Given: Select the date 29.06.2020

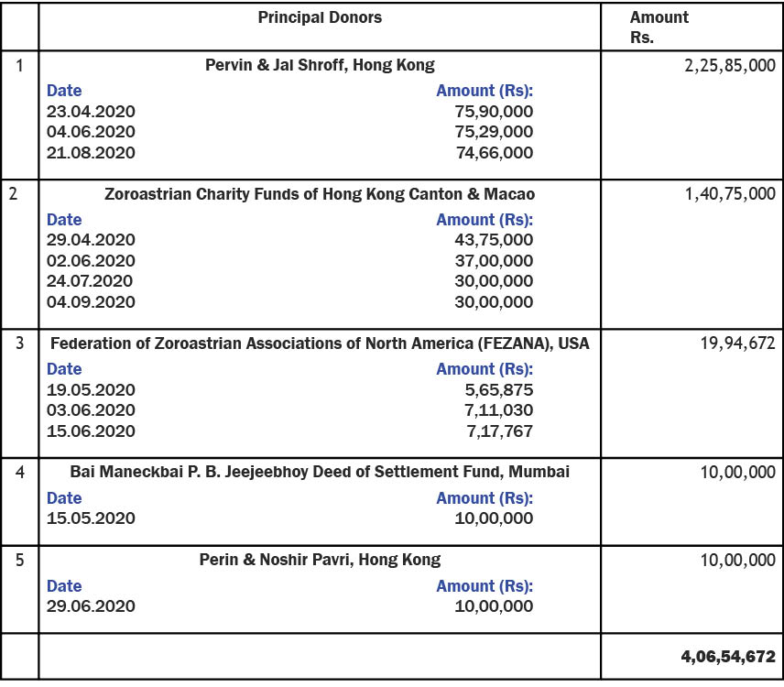Looking at the screenshot, I should point(91,606).
